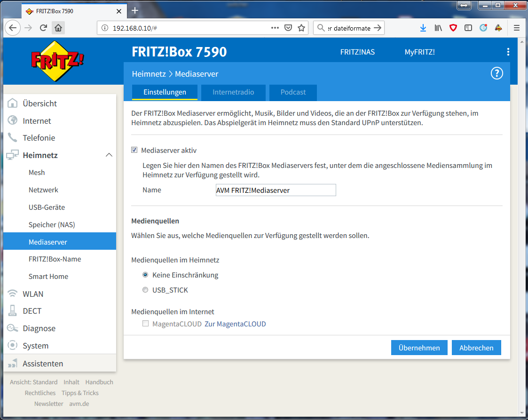Submit search with the arrow icon
The width and height of the screenshot is (528, 420).
(378, 28)
